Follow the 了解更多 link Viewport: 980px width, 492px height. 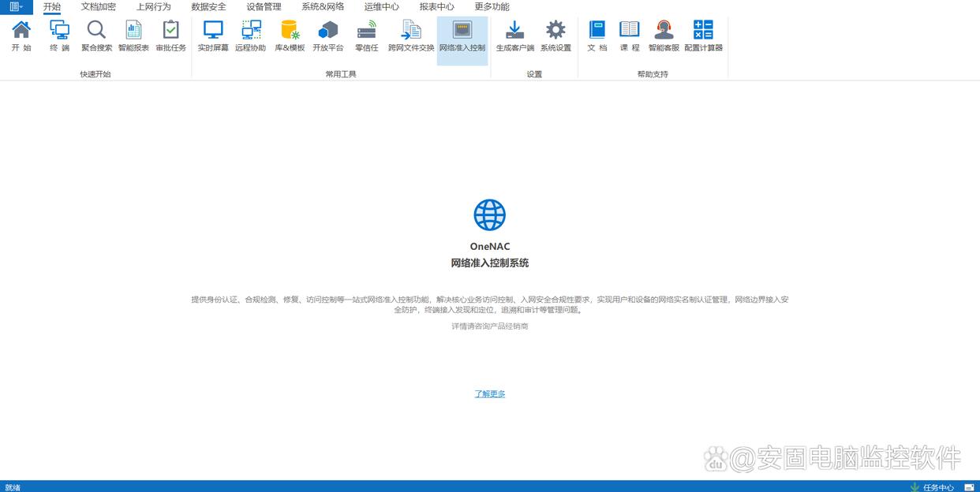click(x=490, y=393)
